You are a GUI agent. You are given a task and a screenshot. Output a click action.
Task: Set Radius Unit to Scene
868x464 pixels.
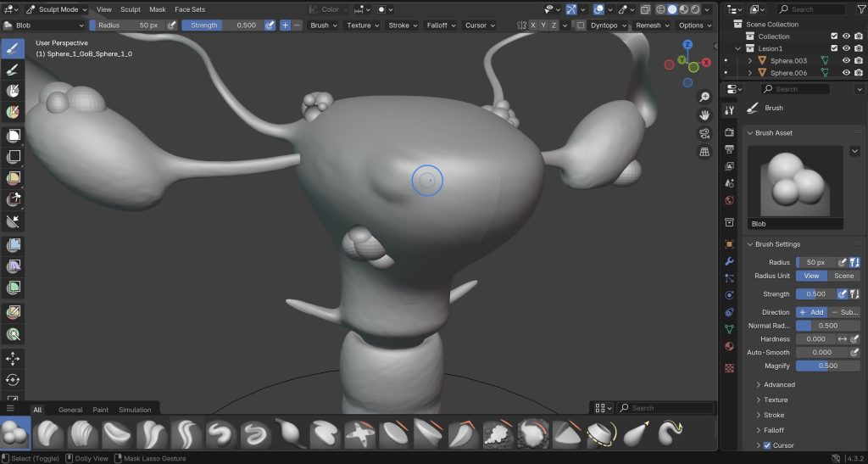point(843,276)
